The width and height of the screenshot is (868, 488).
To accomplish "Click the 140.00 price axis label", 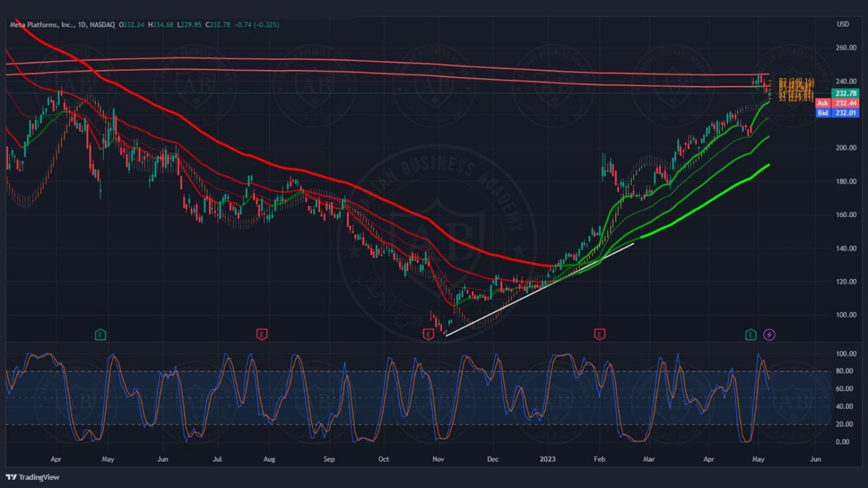I will click(846, 248).
